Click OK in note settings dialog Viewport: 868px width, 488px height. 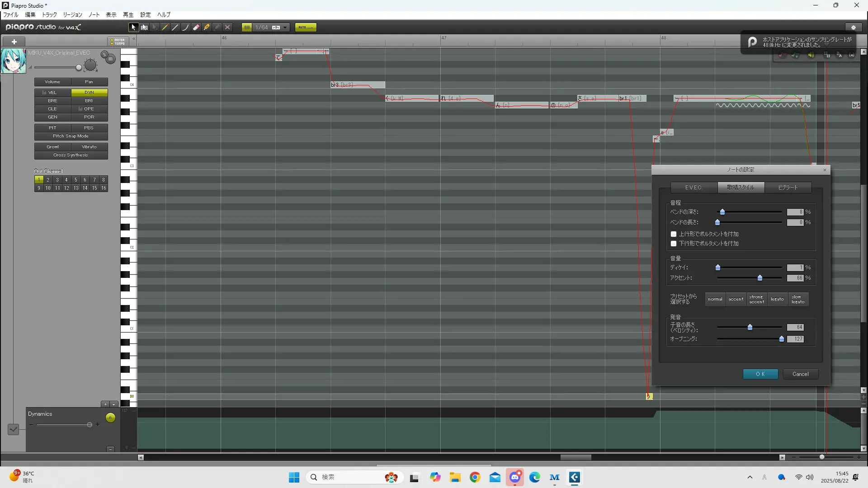click(760, 374)
